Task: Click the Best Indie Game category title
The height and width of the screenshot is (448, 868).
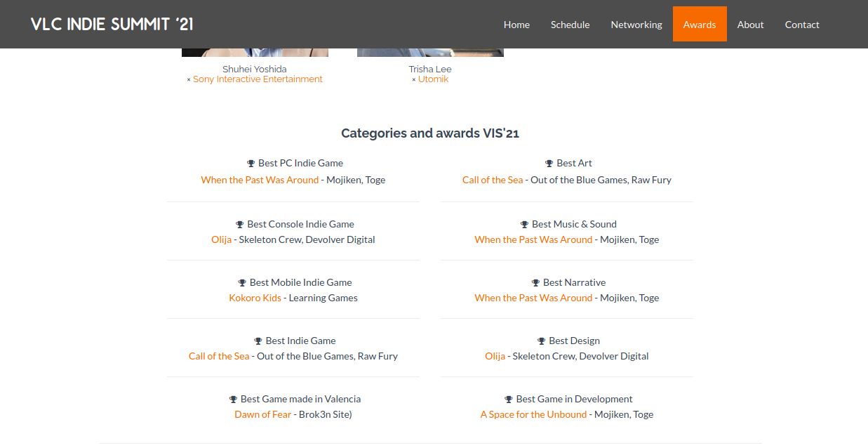Action: tap(300, 341)
